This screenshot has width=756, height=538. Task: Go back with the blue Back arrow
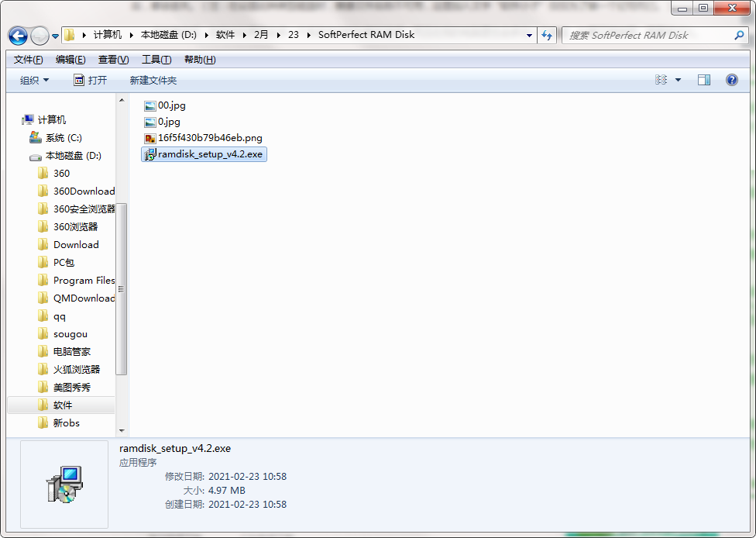click(x=19, y=36)
